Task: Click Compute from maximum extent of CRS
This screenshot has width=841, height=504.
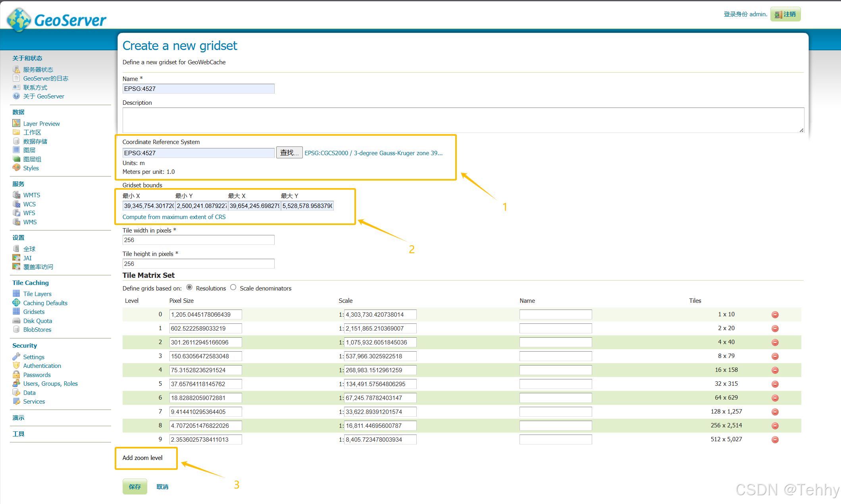Action: click(x=174, y=217)
